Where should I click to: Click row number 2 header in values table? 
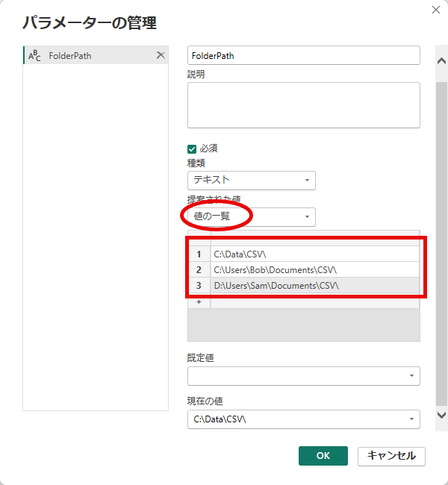pos(199,269)
